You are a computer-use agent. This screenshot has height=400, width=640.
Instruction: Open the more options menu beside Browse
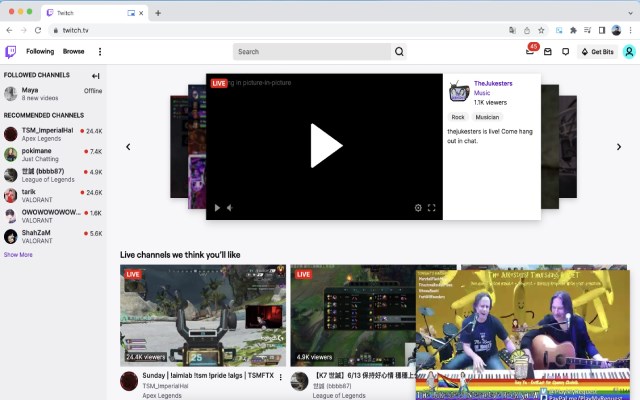coord(100,51)
